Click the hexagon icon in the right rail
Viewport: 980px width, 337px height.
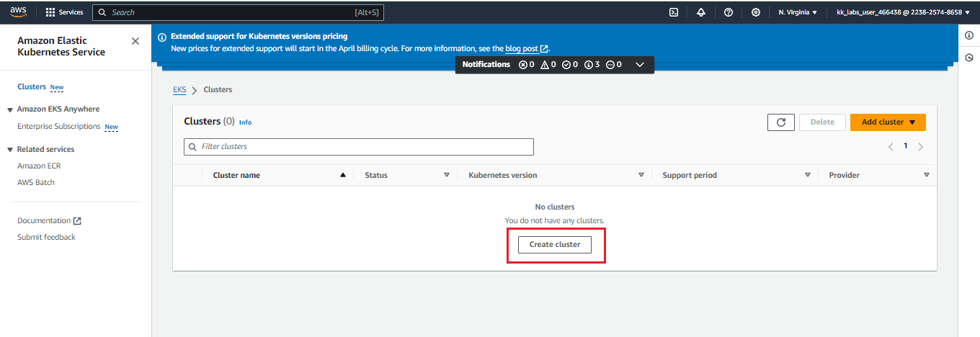pyautogui.click(x=969, y=58)
